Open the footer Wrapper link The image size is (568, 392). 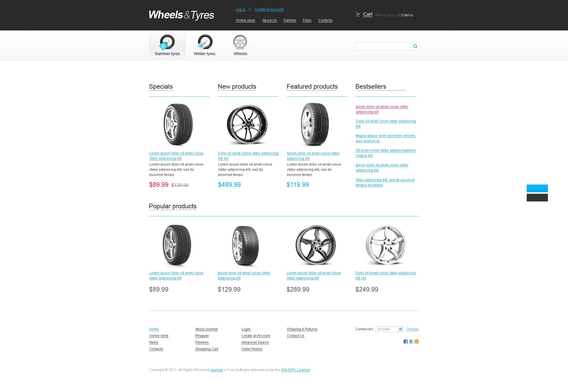tap(202, 336)
